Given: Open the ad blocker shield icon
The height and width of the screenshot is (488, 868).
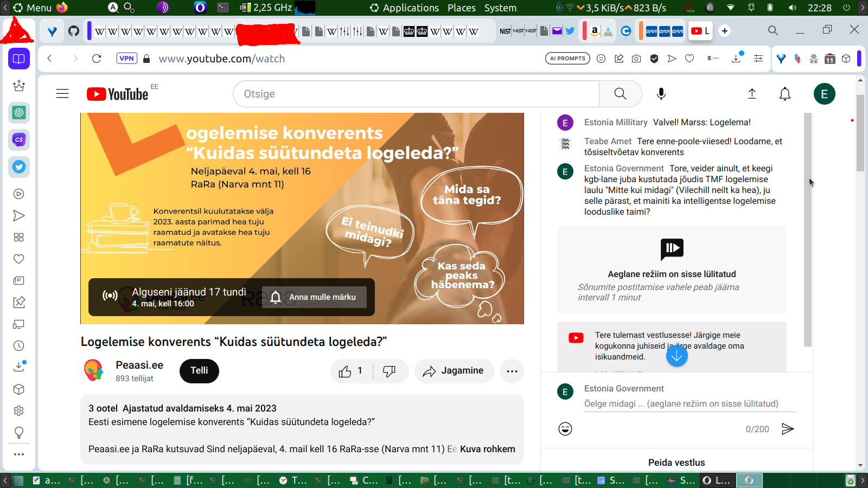Looking at the screenshot, I should (654, 59).
